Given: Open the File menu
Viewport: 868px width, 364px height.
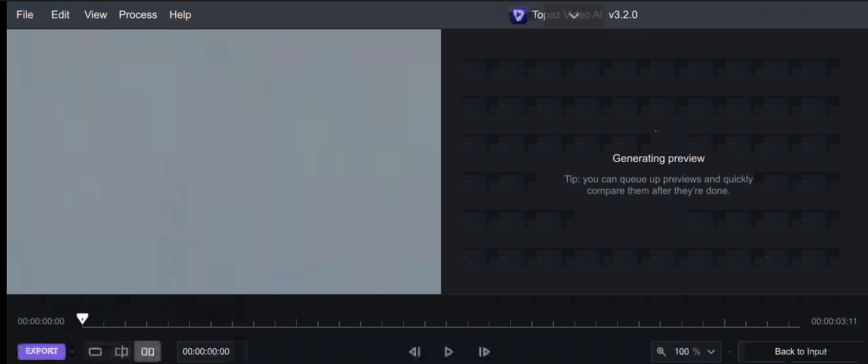Looking at the screenshot, I should click(25, 15).
